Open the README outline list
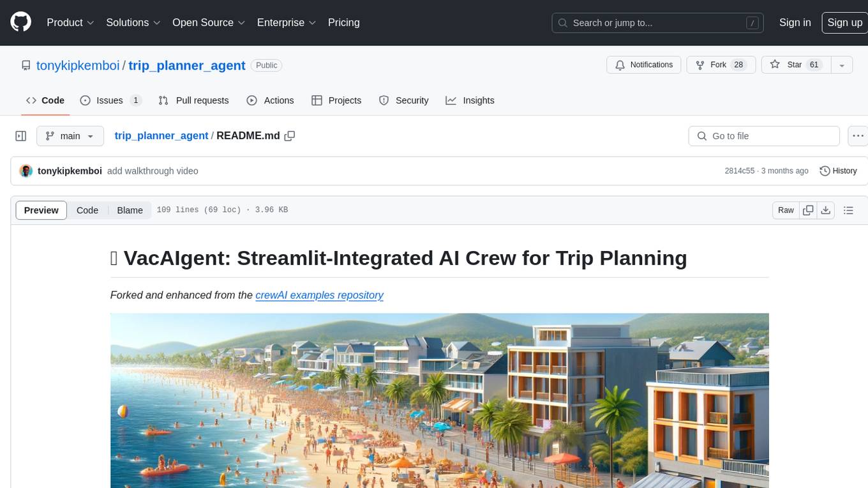The width and height of the screenshot is (868, 488). 848,210
